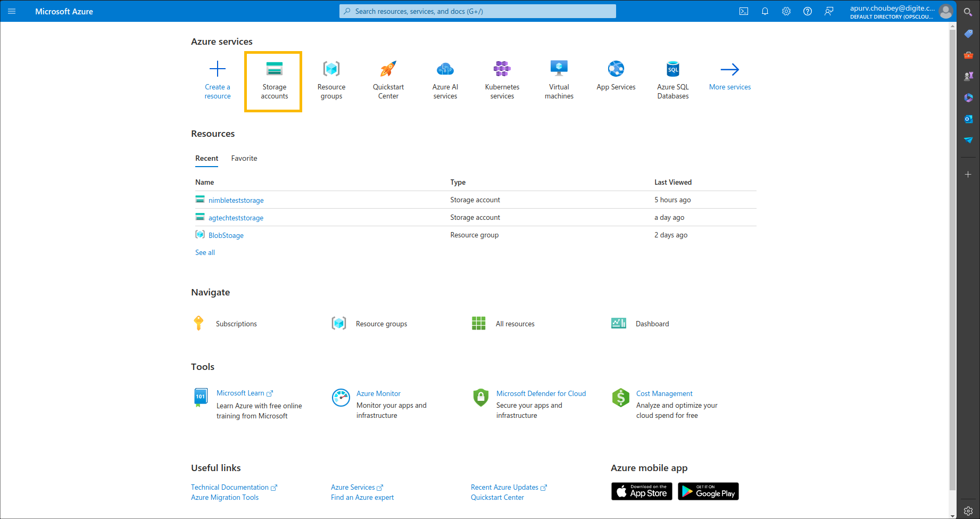
Task: Switch to the Favorite tab
Action: 244,158
